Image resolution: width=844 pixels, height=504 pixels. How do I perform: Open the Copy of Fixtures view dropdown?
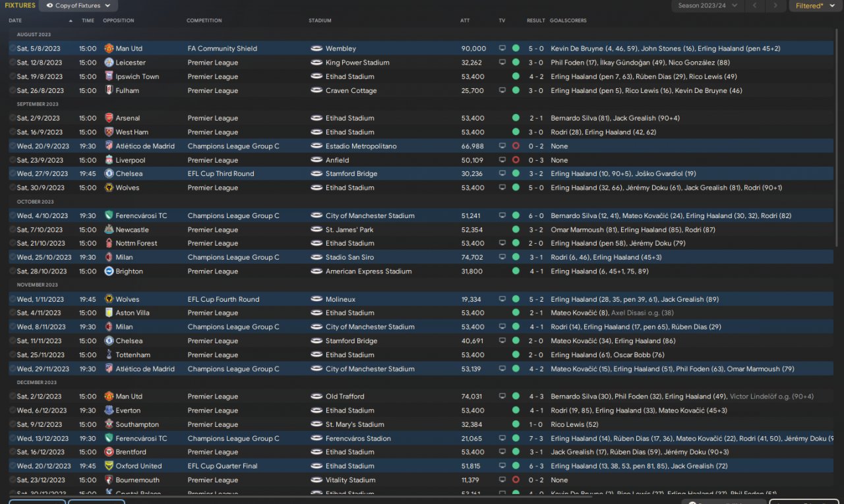[x=78, y=6]
